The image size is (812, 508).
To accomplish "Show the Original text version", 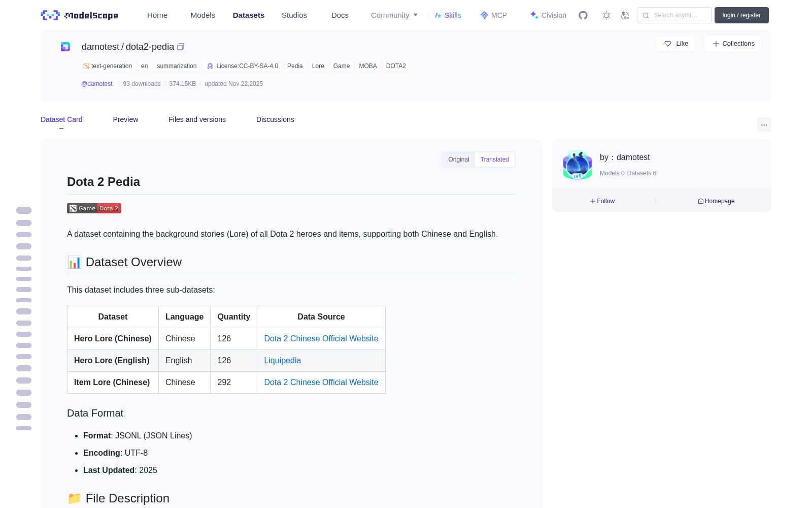I will click(459, 160).
